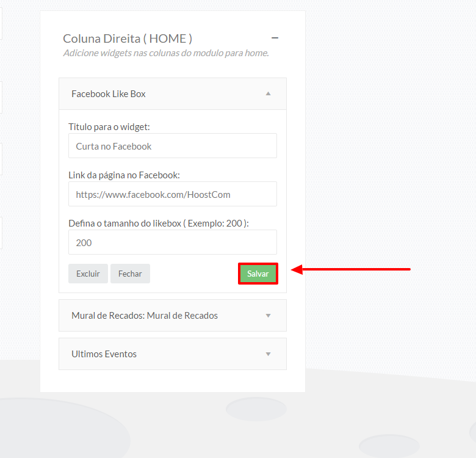Open the Ultimos Eventos widget title
Screen dimensions: 476x458
[x=104, y=354]
